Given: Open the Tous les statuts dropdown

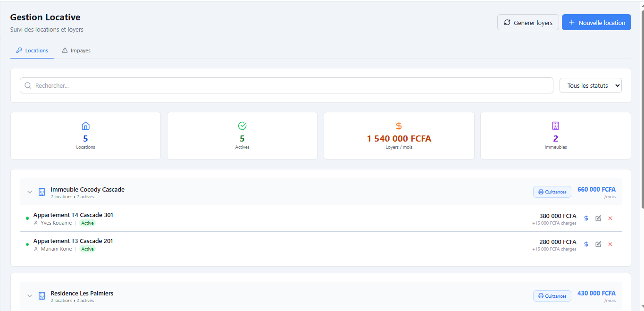Looking at the screenshot, I should pos(590,85).
